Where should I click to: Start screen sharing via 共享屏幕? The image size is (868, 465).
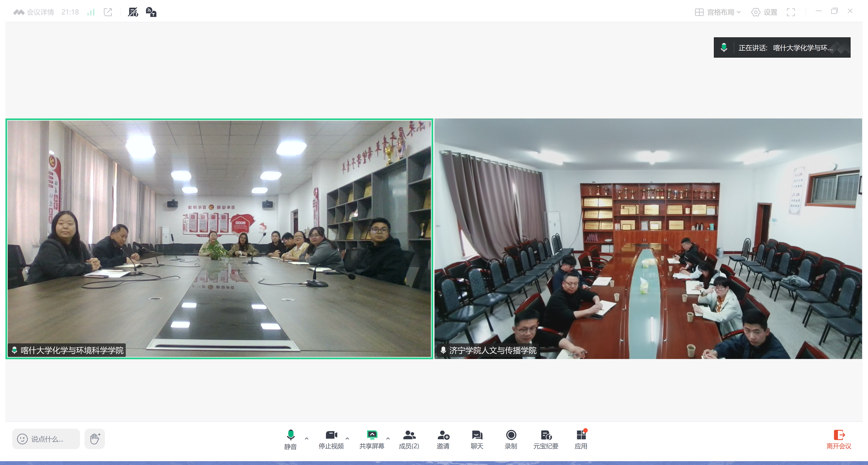(x=372, y=439)
